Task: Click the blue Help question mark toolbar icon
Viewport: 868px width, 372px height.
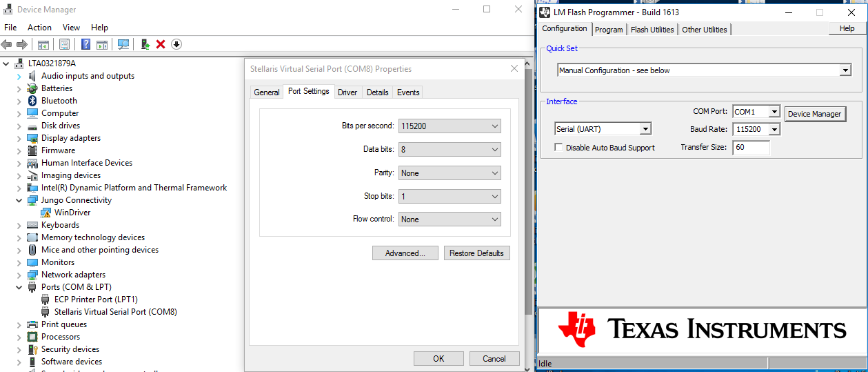Action: (86, 44)
